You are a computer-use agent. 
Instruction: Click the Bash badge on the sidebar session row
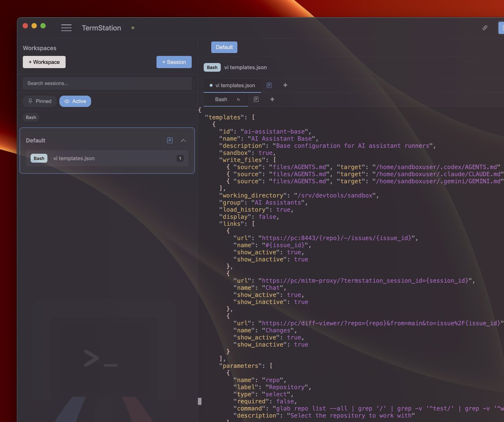(x=39, y=158)
